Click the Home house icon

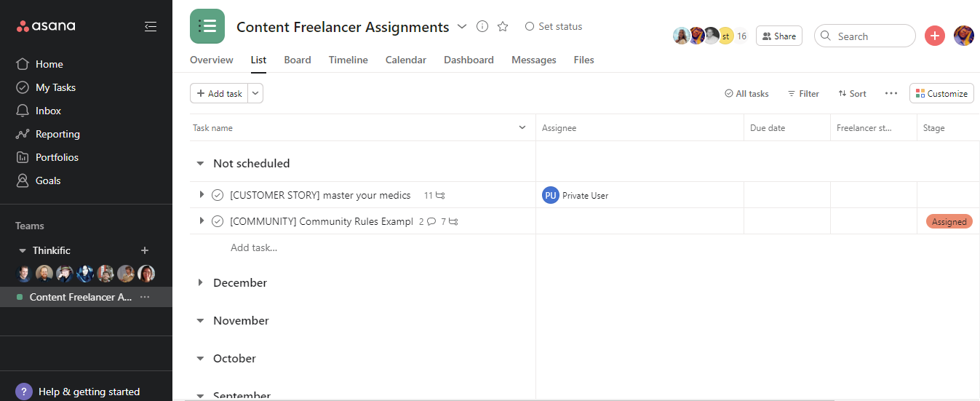pos(23,64)
